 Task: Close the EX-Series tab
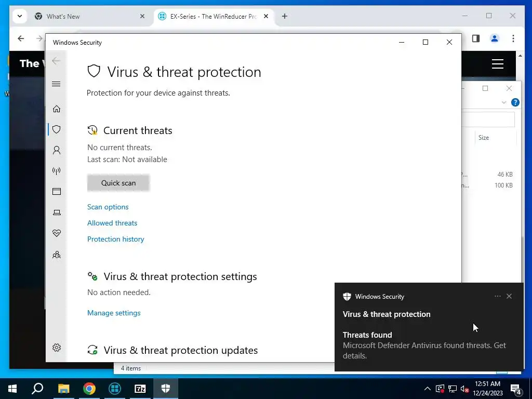pos(266,16)
